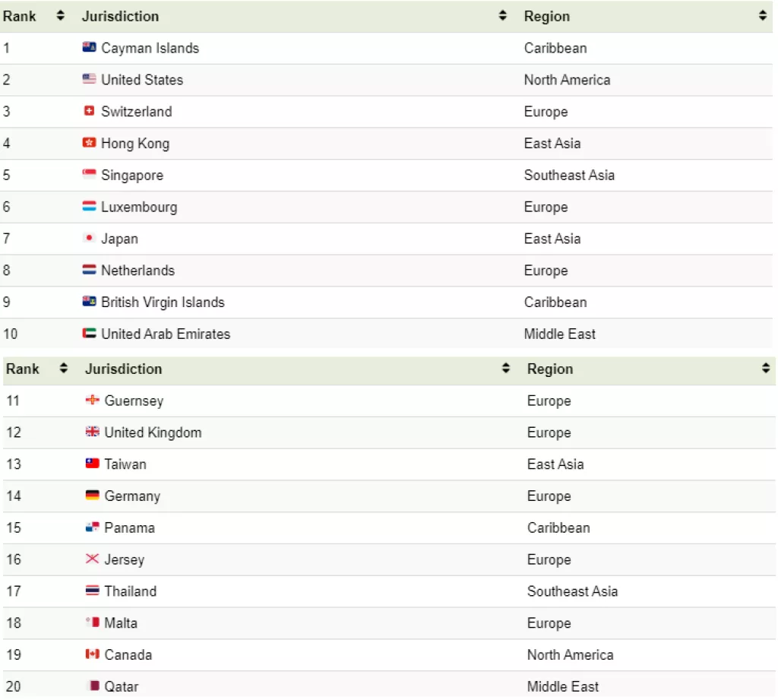
Task: Click the Germany flag icon
Action: 92,496
